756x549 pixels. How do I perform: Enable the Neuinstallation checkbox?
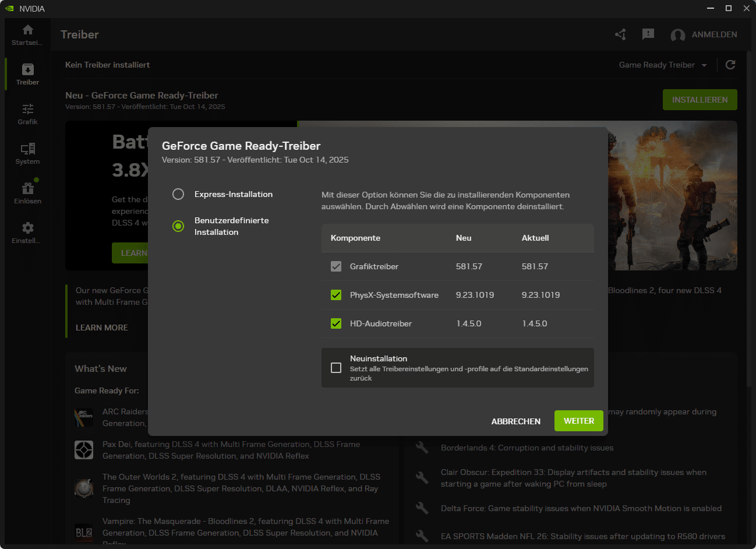coord(336,368)
